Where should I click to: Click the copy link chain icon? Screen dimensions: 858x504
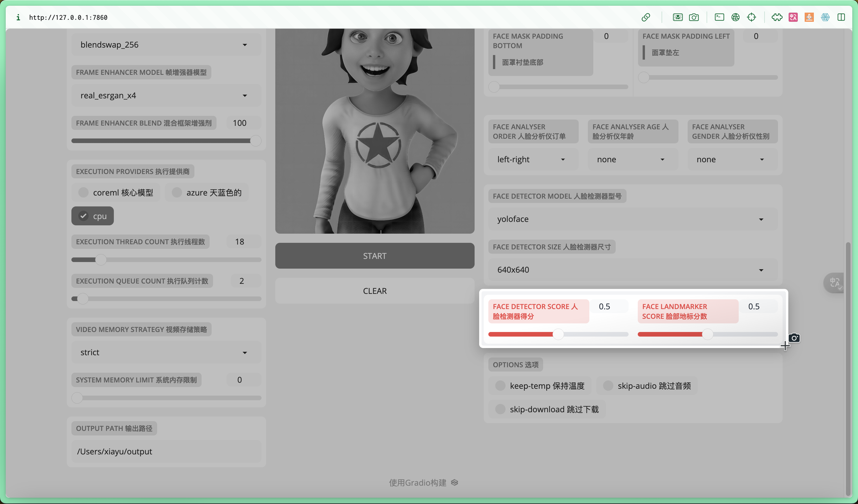pos(646,17)
